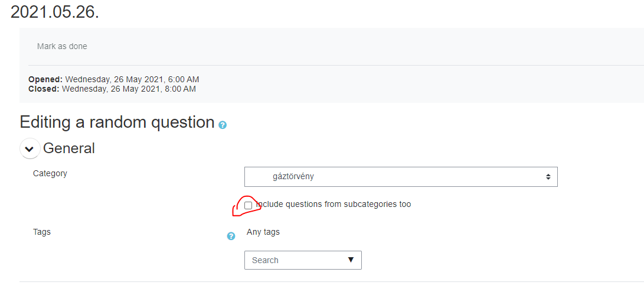Click the Tags help question mark icon

tap(231, 236)
